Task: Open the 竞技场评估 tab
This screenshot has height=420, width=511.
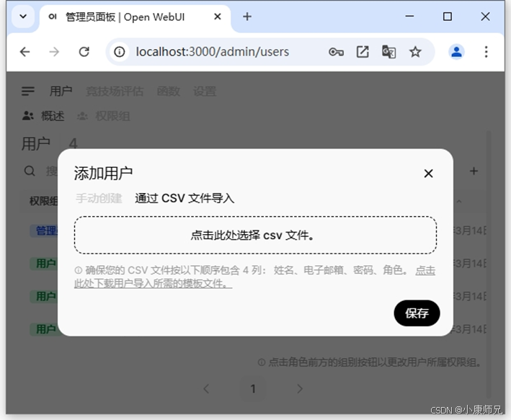Action: pyautogui.click(x=115, y=91)
